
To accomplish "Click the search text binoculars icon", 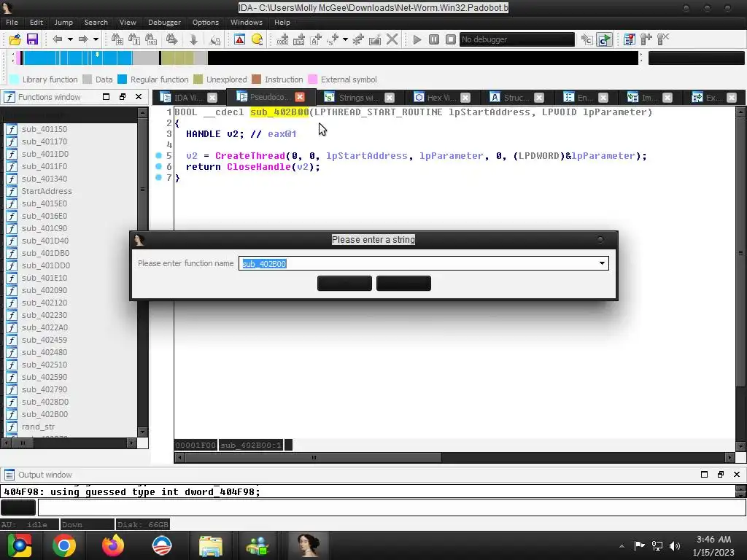I will point(134,39).
